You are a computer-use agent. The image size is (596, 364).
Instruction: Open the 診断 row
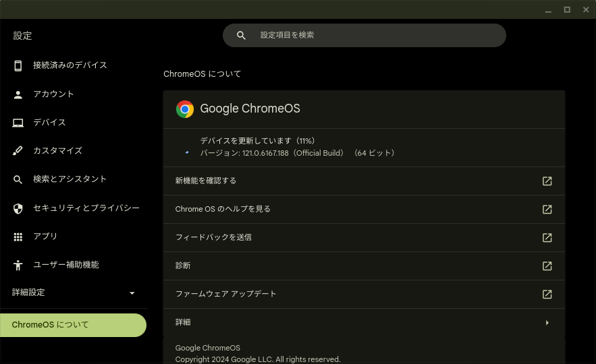tap(364, 266)
